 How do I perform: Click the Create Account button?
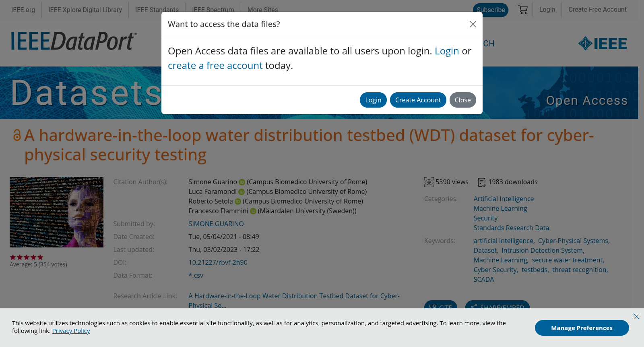coord(418,100)
